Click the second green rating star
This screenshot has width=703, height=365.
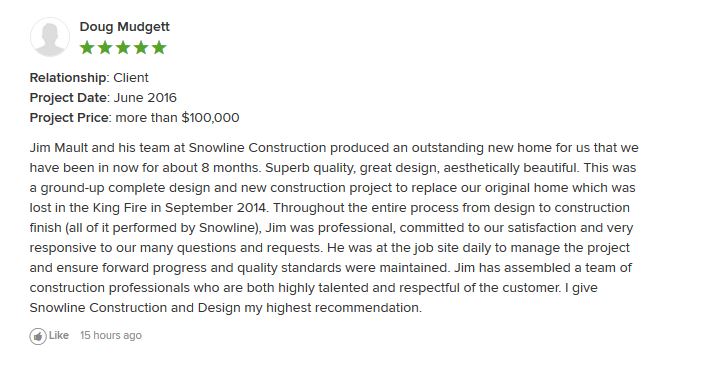pyautogui.click(x=105, y=48)
